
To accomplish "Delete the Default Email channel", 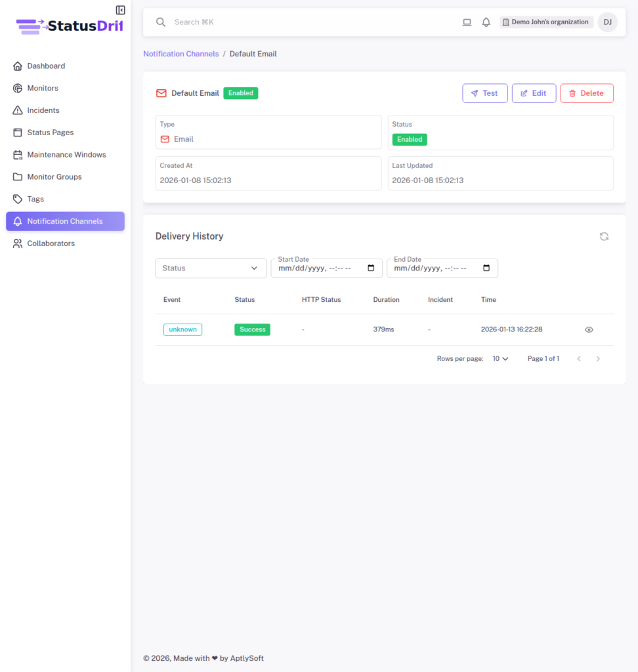I will point(586,93).
